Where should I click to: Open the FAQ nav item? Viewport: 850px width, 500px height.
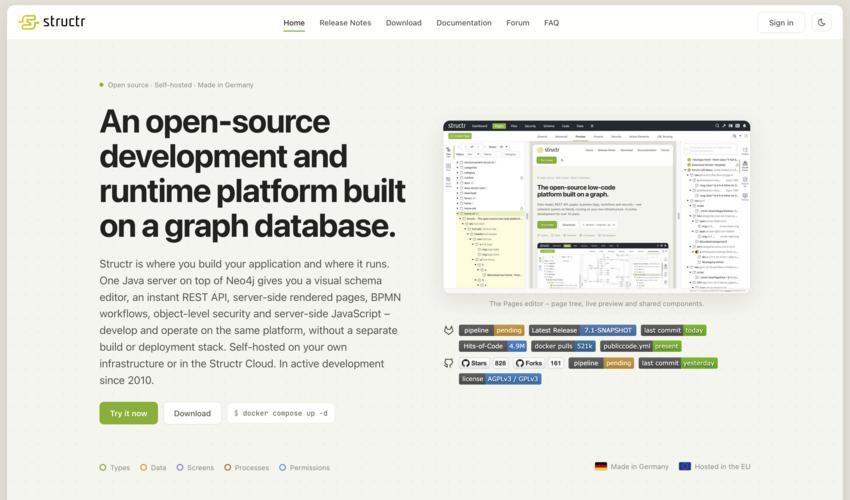click(x=551, y=23)
